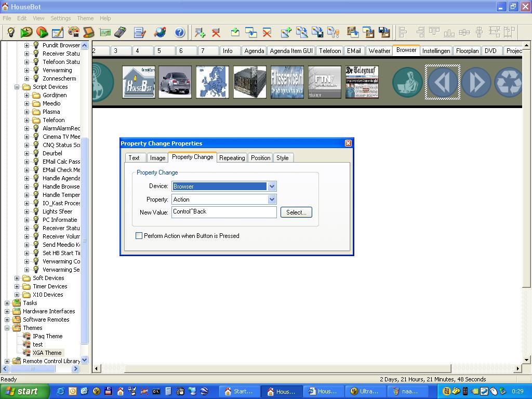Image resolution: width=532 pixels, height=399 pixels.
Task: Collapse the Themes tree node
Action: click(7, 328)
